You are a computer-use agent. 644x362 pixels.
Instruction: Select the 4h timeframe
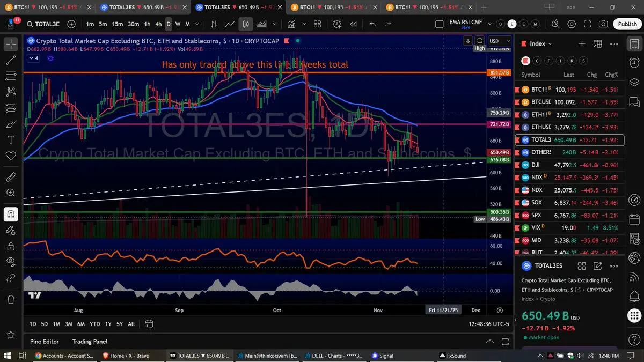coord(158,24)
